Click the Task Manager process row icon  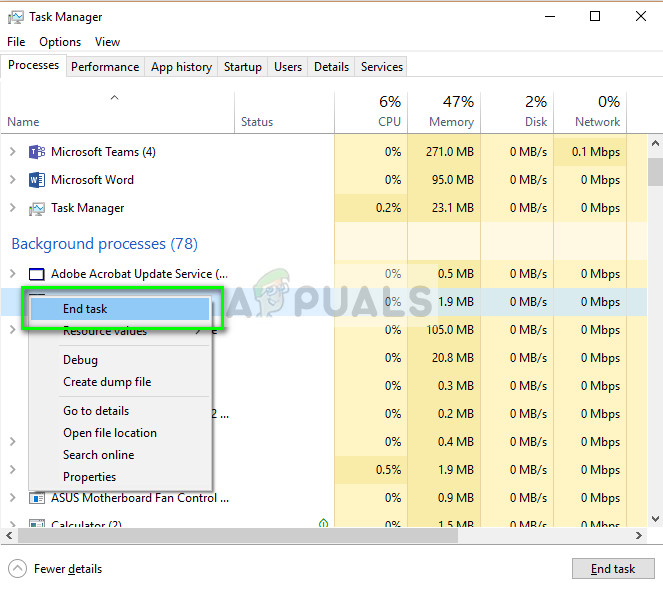(37, 209)
